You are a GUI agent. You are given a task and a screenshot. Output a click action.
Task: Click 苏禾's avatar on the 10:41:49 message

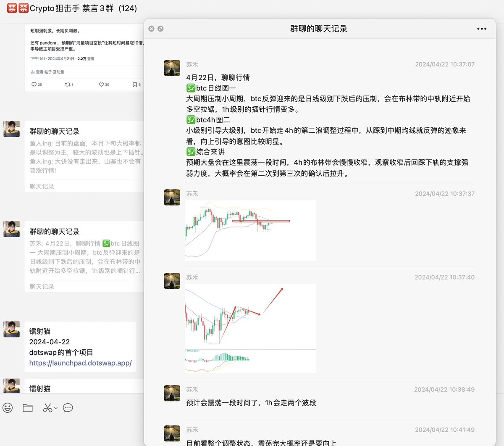pyautogui.click(x=172, y=433)
